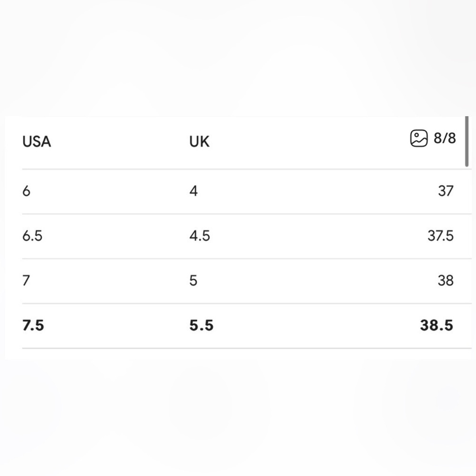Select the highlighted 7.5 size row
476x476 pixels.
[247, 326]
